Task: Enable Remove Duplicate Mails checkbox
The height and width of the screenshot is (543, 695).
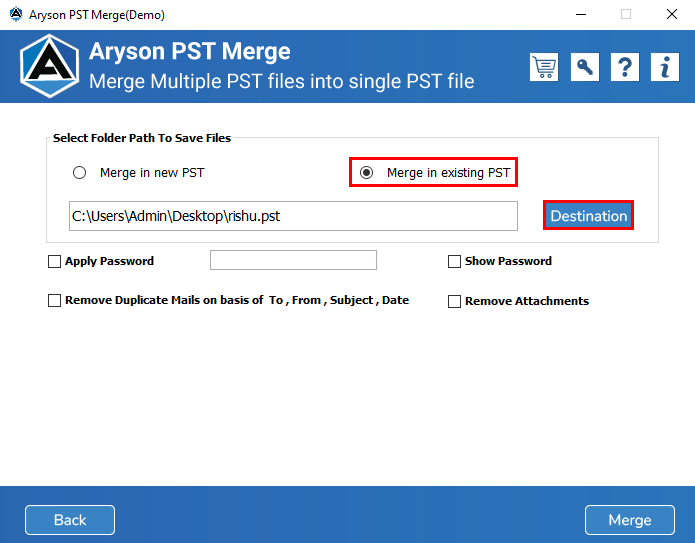Action: pyautogui.click(x=54, y=301)
